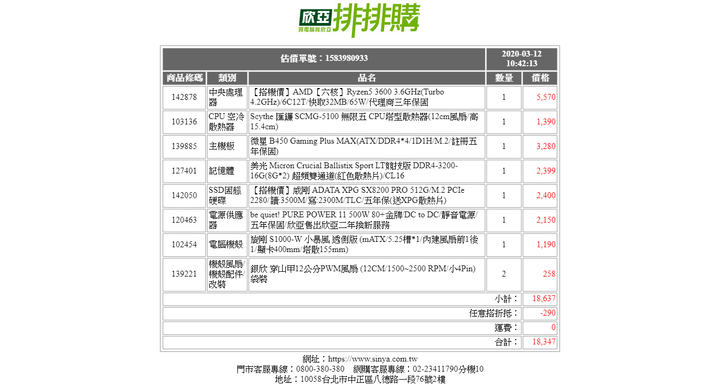720x385 pixels.
Task: Click the 電源供應器 category cell
Action: pos(227,220)
